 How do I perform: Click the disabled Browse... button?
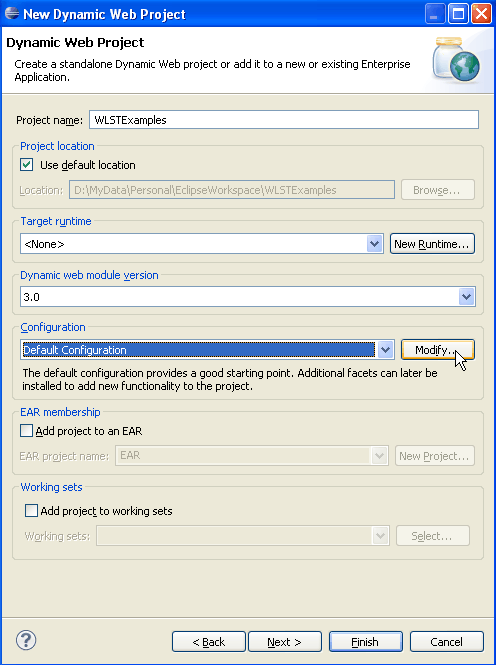click(x=437, y=190)
